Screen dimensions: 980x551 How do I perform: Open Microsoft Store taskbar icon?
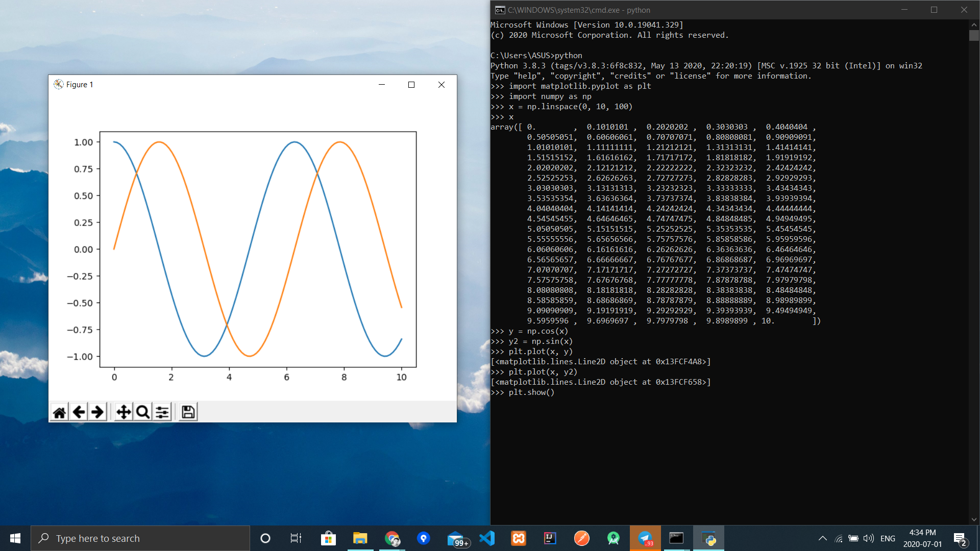pyautogui.click(x=328, y=538)
